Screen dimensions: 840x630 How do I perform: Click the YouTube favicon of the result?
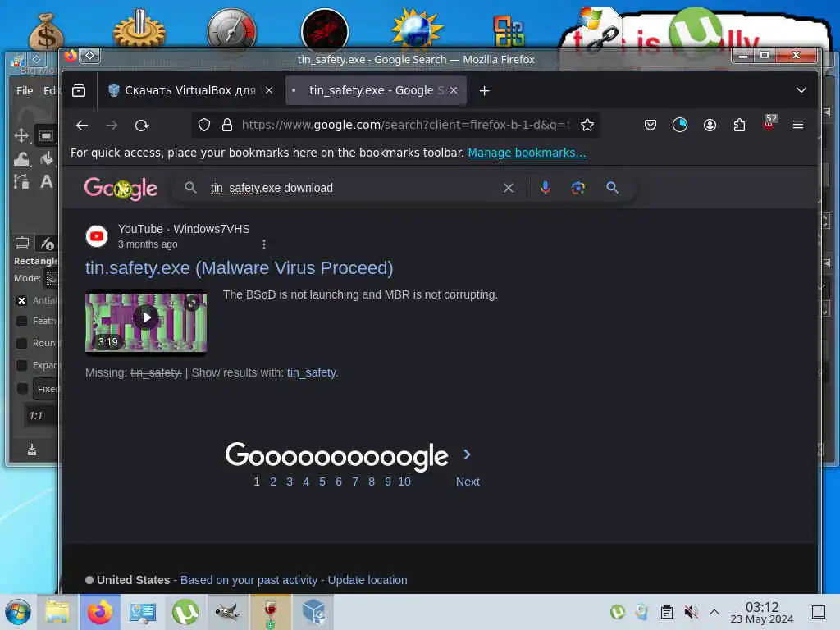(97, 236)
